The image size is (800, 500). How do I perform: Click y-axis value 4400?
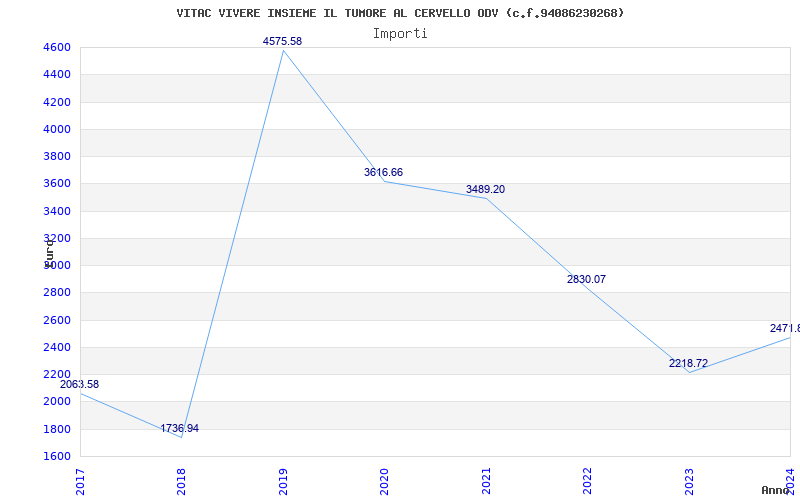pyautogui.click(x=57, y=74)
